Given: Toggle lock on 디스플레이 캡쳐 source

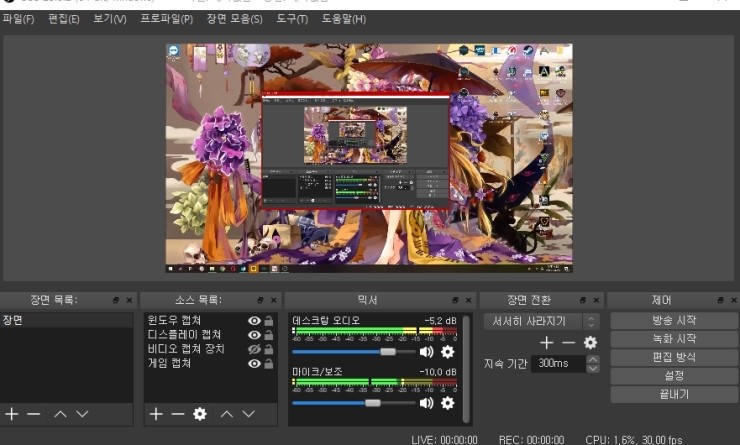Looking at the screenshot, I should (x=269, y=335).
